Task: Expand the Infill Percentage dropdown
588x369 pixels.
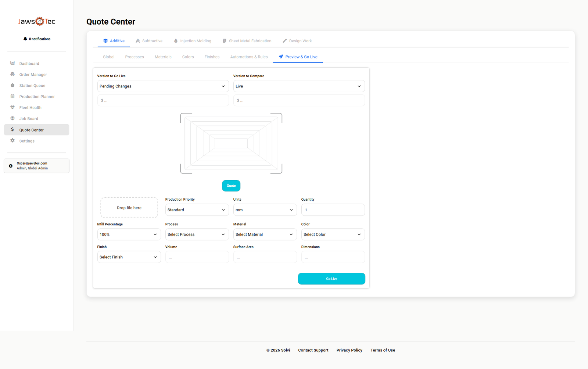Action: [x=129, y=234]
